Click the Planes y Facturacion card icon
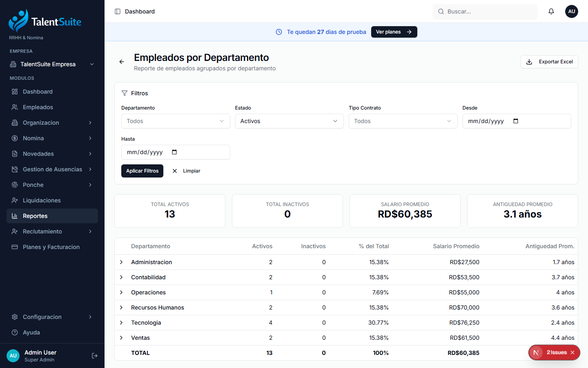 15,247
